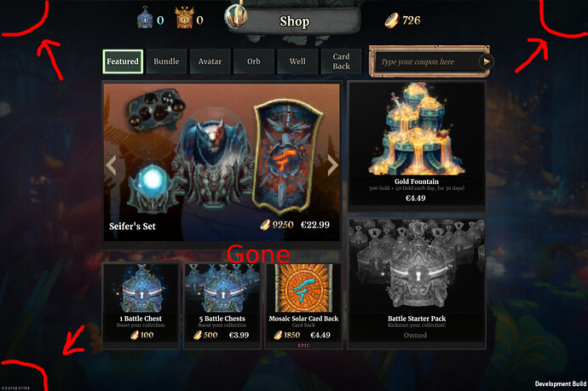Screen dimensions: 588x391
Task: Open the 5 Battle Chests offer
Action: (x=222, y=306)
